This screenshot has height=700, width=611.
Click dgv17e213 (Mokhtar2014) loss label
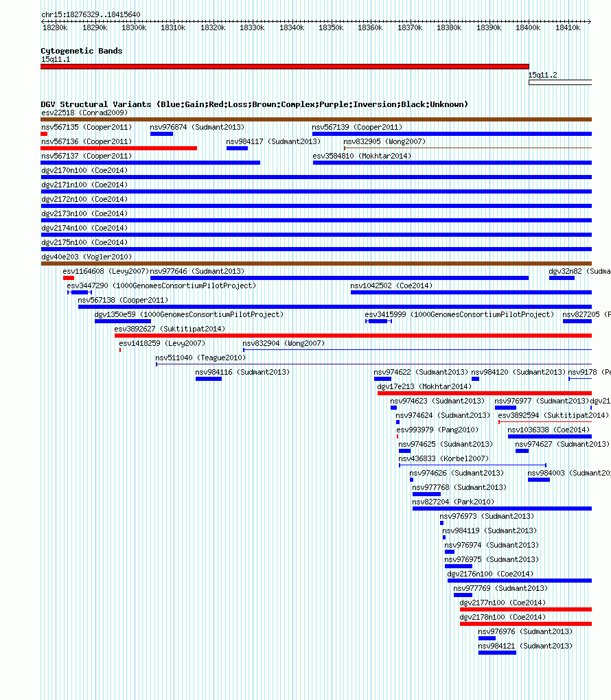[x=424, y=386]
